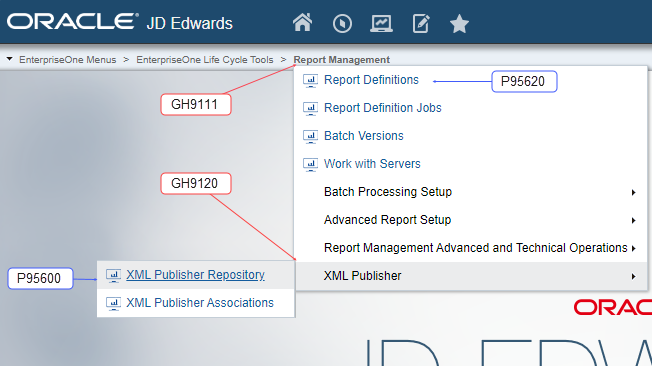Click the edit pencil icon in header
This screenshot has width=652, height=366.
(x=421, y=23)
